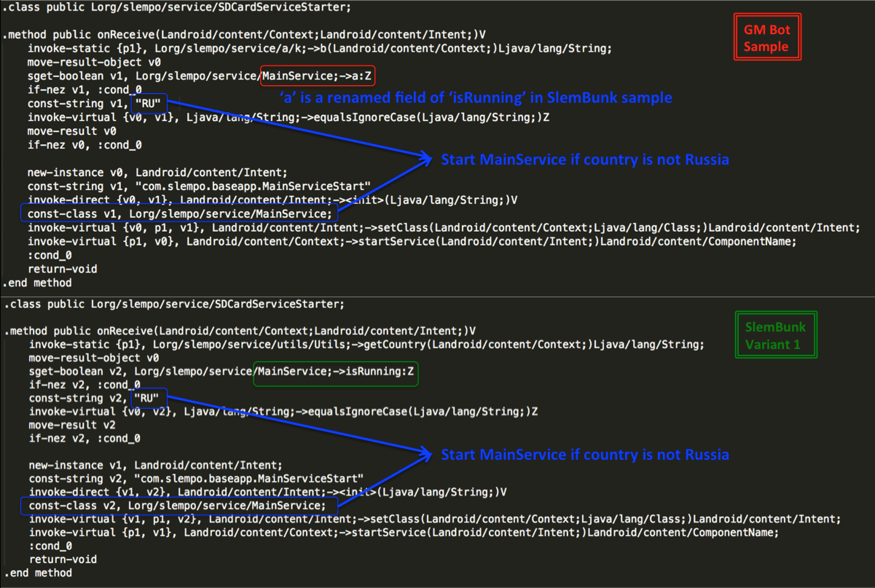This screenshot has width=875, height=588.
Task: Click bottom .class SDCardServiceStarter declaration
Action: [174, 304]
